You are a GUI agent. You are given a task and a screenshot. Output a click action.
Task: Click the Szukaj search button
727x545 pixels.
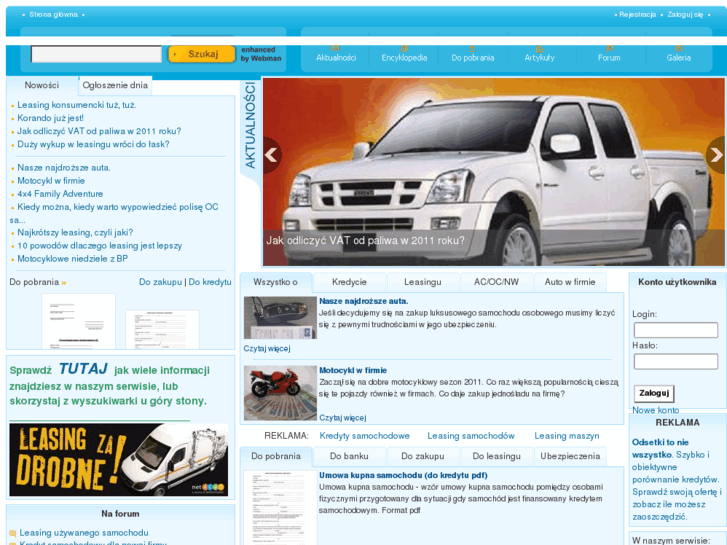(202, 54)
